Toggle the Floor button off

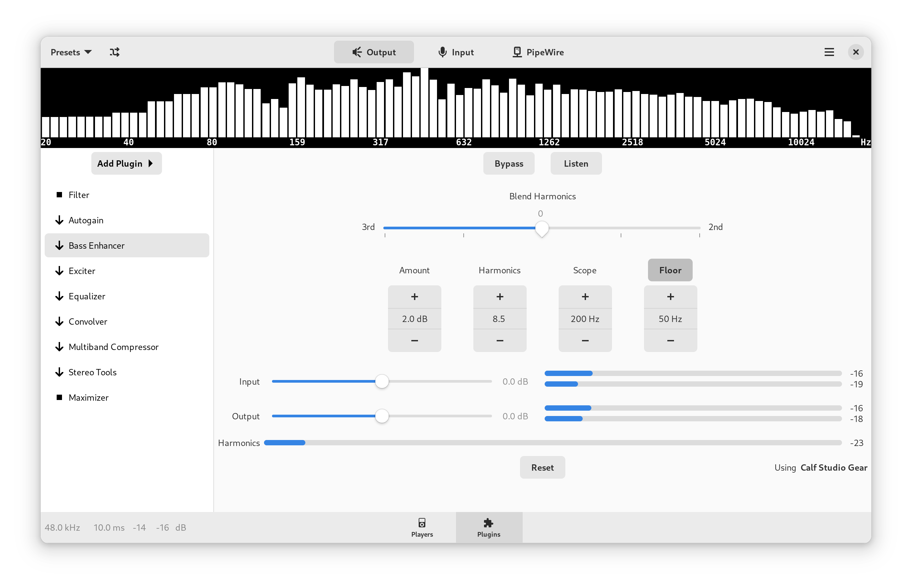point(670,270)
